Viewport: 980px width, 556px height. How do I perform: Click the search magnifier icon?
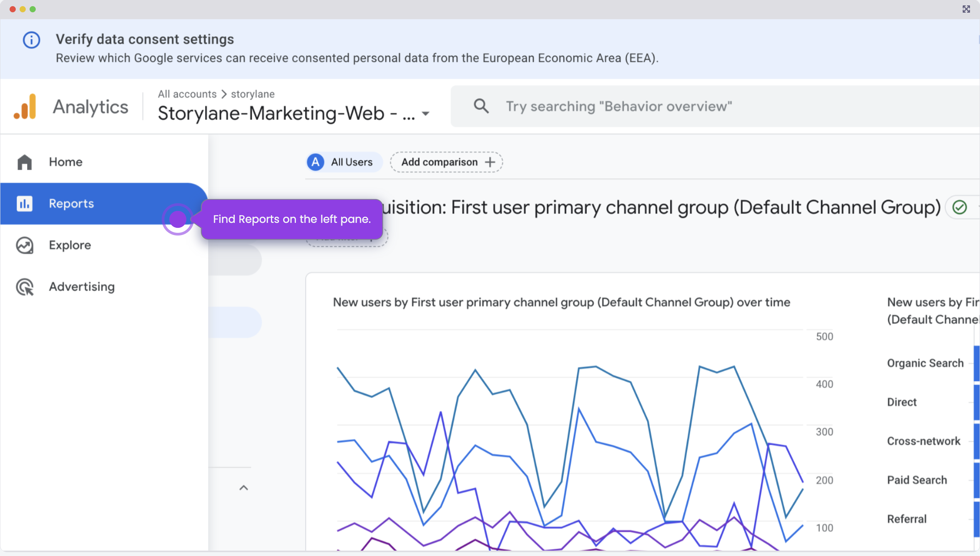point(481,106)
